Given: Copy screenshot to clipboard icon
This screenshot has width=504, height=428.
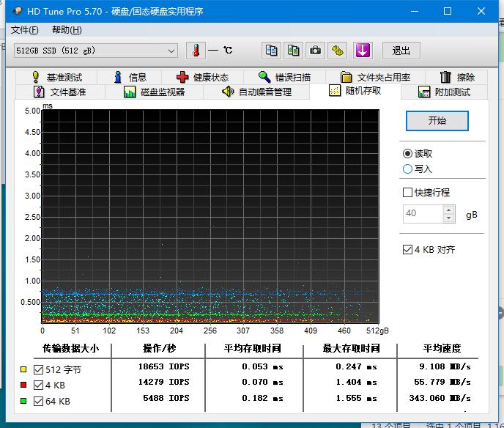Looking at the screenshot, I should point(293,51).
